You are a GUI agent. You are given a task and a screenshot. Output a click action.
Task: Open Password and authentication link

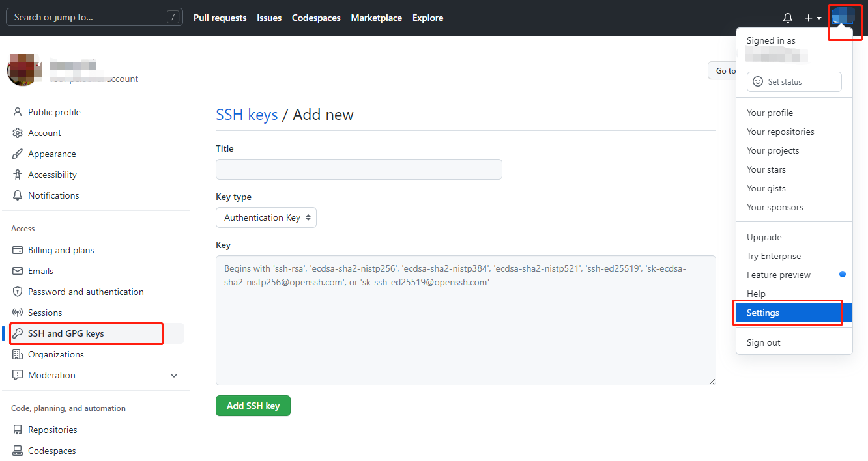tap(86, 292)
